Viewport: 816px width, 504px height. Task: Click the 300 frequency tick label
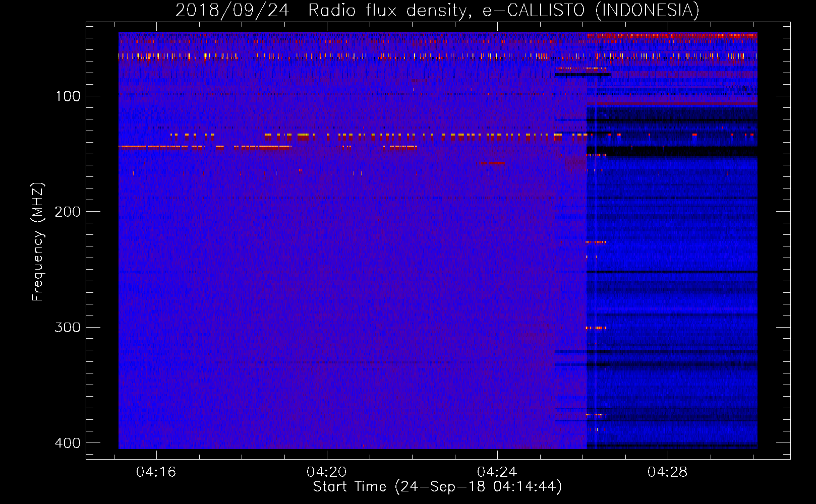pos(68,328)
